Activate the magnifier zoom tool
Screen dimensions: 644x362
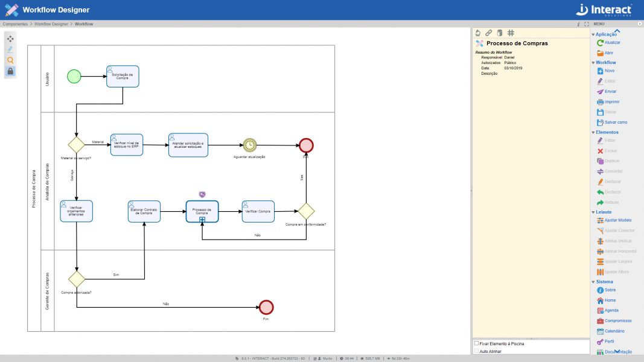10,60
